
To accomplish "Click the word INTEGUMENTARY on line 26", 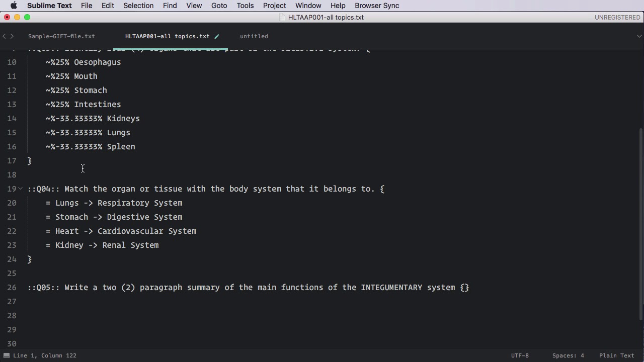I will (391, 288).
